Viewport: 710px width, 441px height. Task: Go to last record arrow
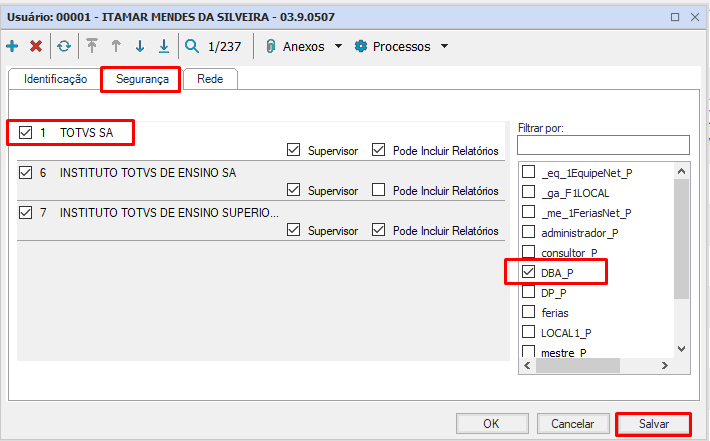click(x=164, y=46)
